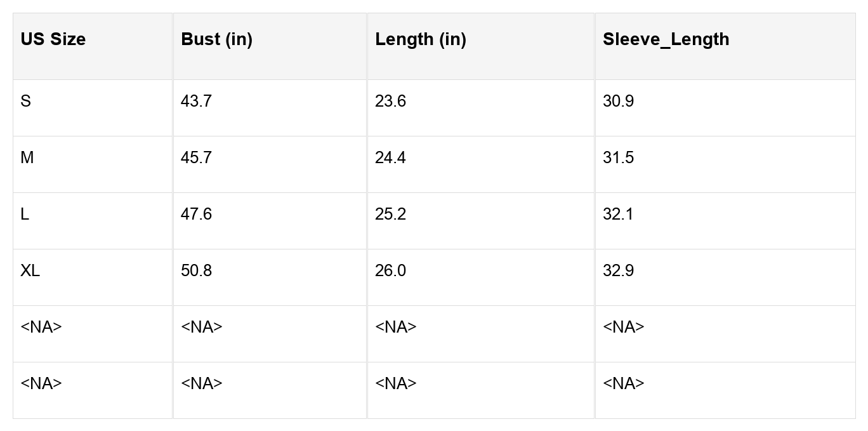Select the 24.4 length cell
The height and width of the screenshot is (431, 868).
tap(390, 158)
